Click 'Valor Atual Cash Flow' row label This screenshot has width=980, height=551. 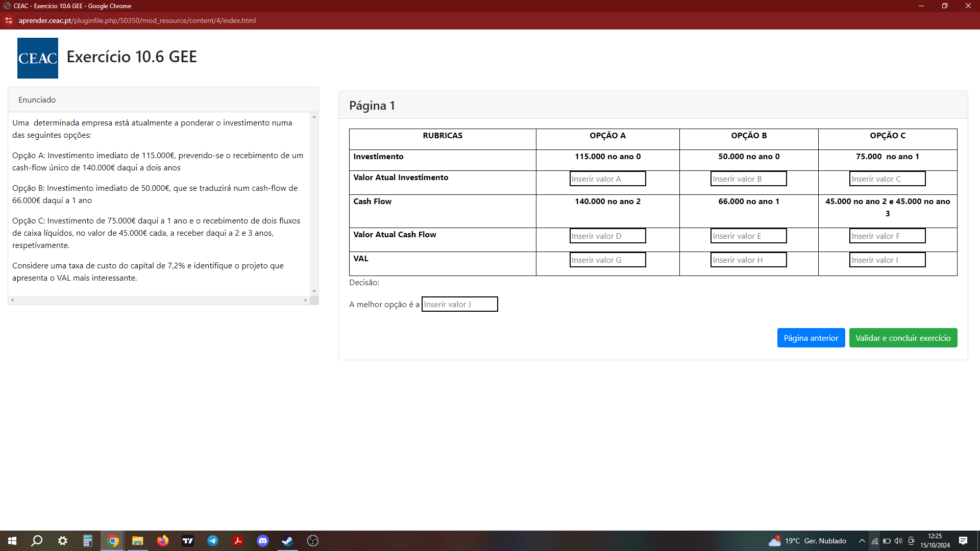395,235
